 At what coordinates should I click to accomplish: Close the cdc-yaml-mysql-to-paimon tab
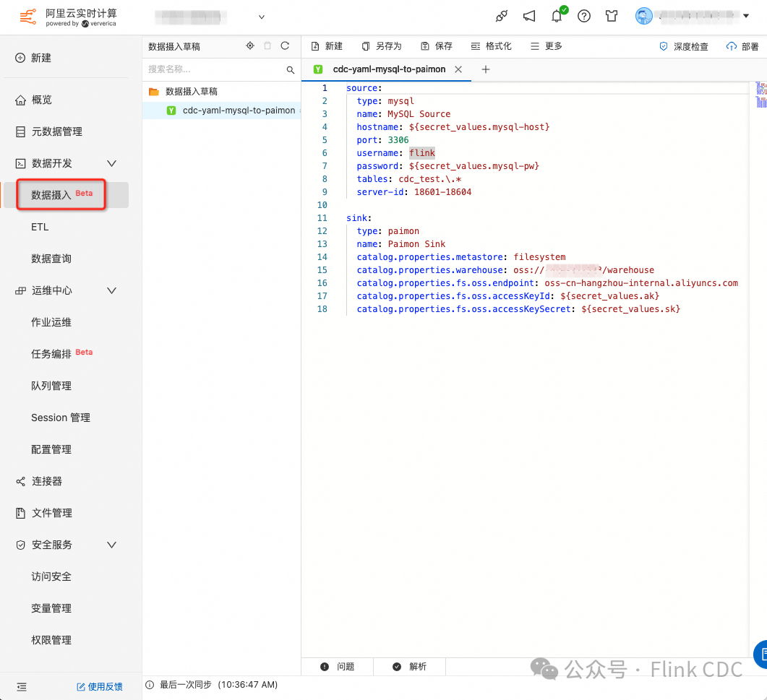point(458,69)
